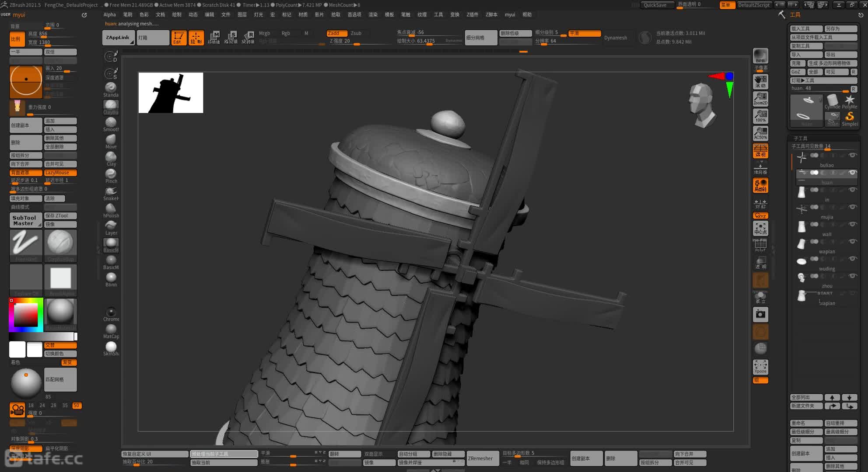Viewport: 868px width, 472px height.
Task: Click the Rotate gizmo (R) icon
Action: 248,38
